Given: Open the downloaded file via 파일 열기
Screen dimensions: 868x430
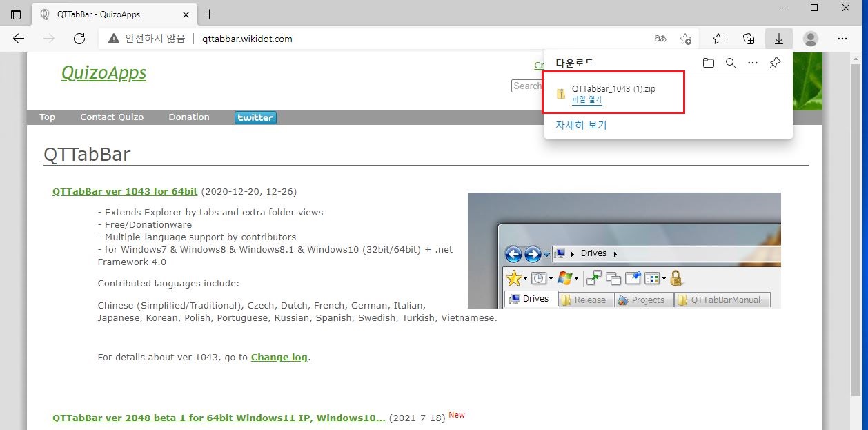Looking at the screenshot, I should tap(586, 99).
